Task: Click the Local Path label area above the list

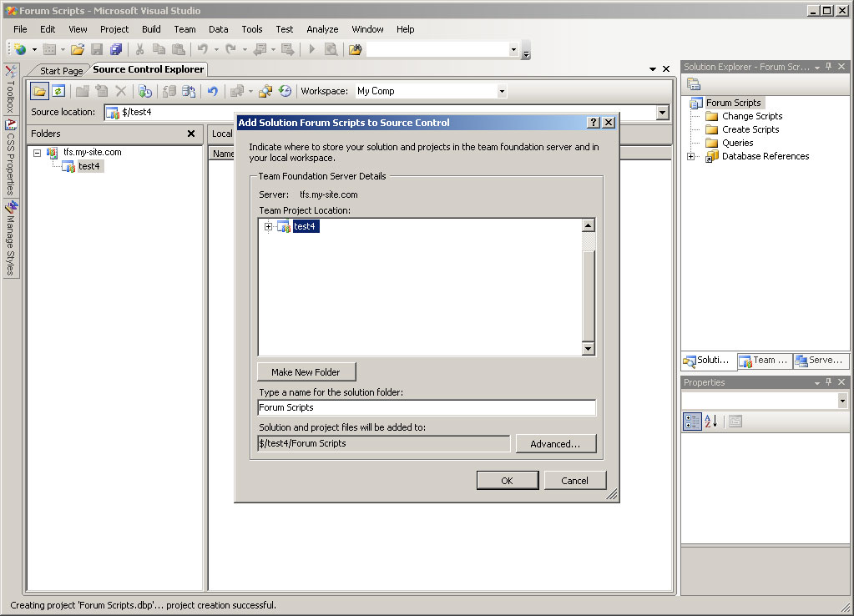Action: click(222, 134)
